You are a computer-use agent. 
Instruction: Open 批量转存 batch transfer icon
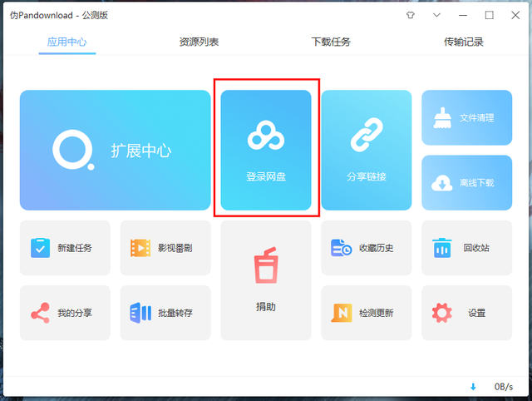[x=140, y=313]
